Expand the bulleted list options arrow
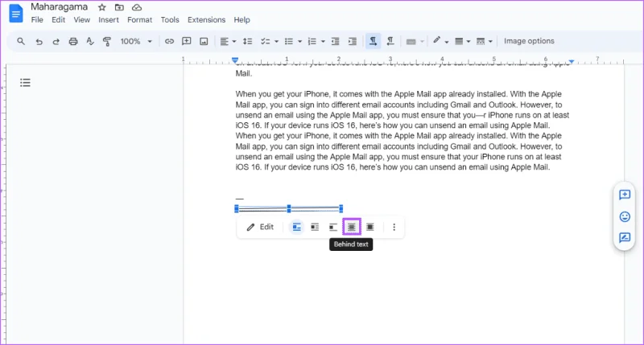The height and width of the screenshot is (345, 644). point(299,42)
